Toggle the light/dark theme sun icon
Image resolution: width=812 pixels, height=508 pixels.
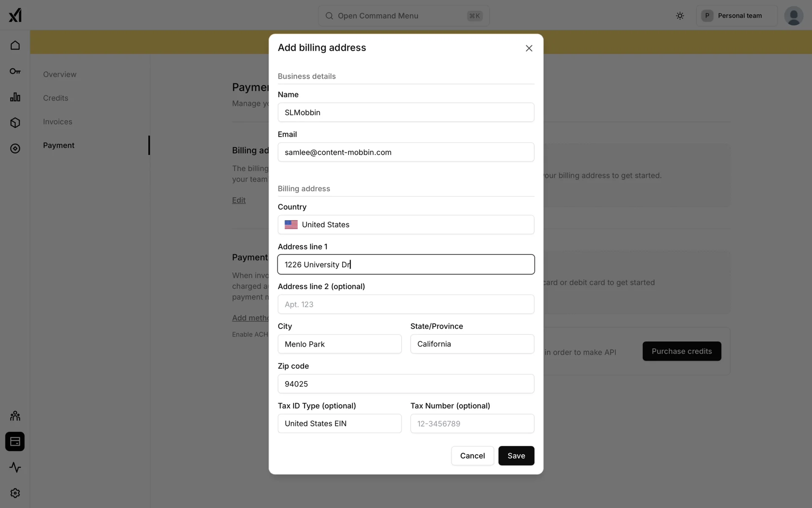click(x=680, y=16)
